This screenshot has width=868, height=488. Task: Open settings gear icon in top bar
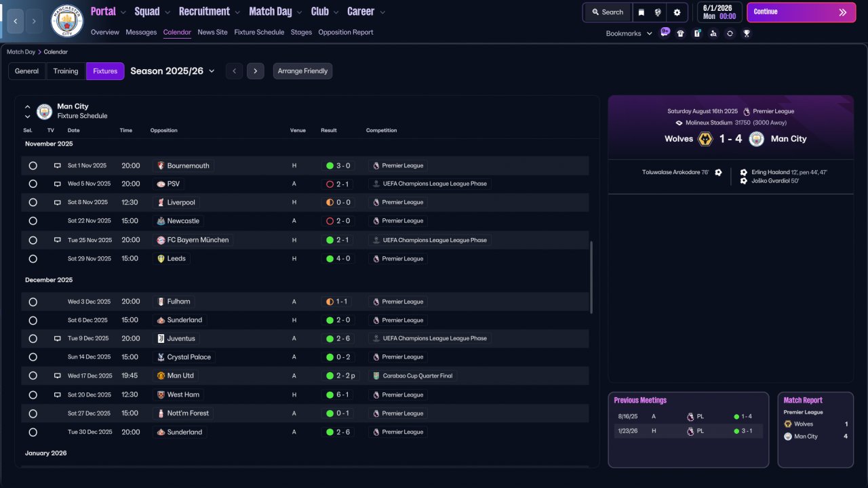tap(677, 12)
